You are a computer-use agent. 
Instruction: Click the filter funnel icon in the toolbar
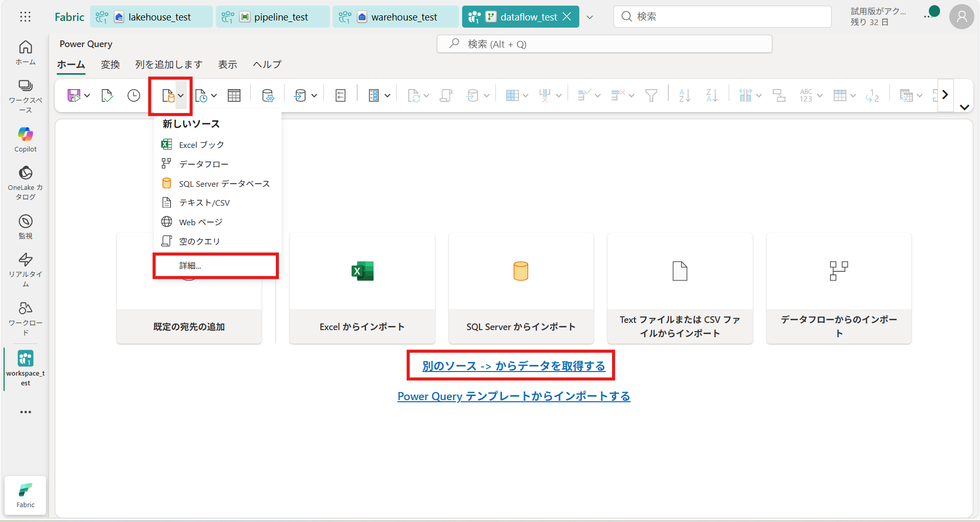(651, 96)
